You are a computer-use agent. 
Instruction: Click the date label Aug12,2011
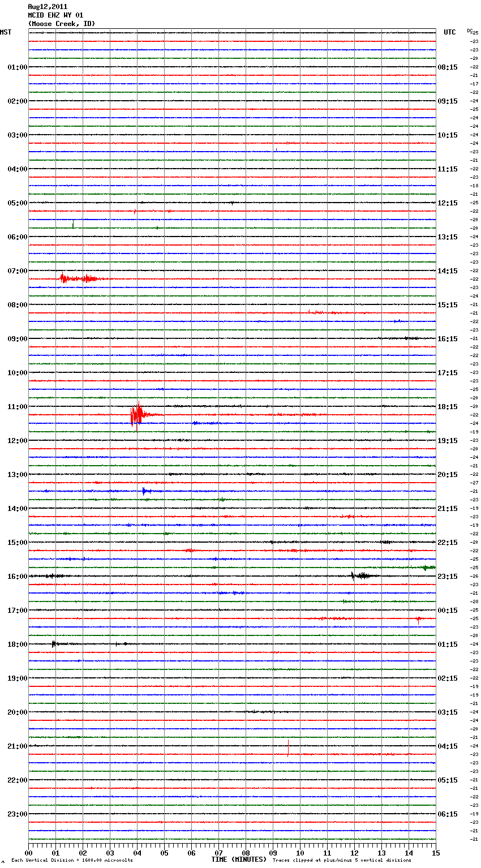click(x=48, y=7)
